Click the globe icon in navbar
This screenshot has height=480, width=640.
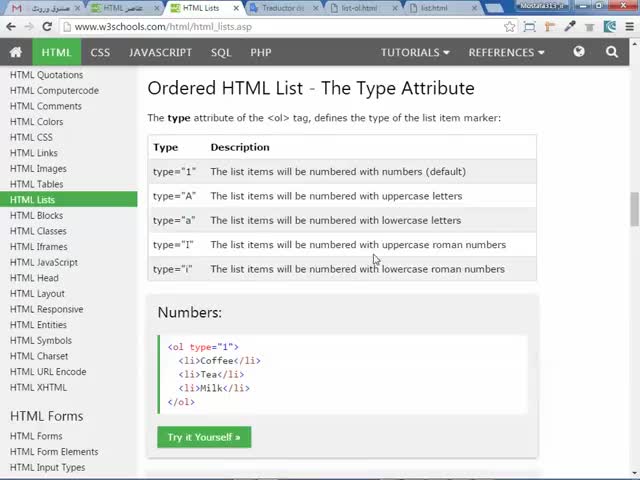[579, 52]
